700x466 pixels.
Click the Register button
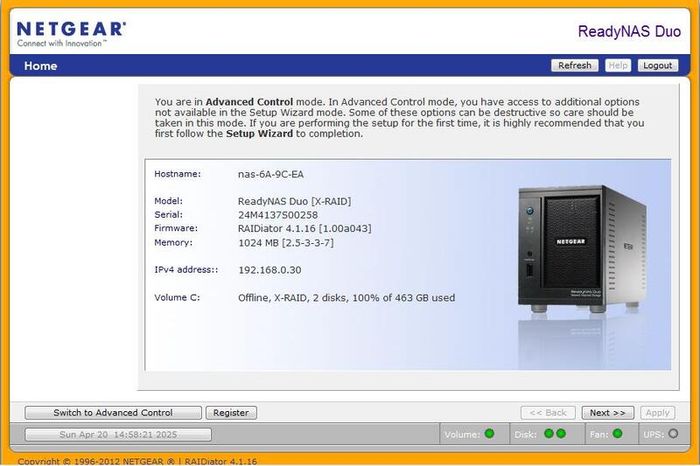coord(231,412)
